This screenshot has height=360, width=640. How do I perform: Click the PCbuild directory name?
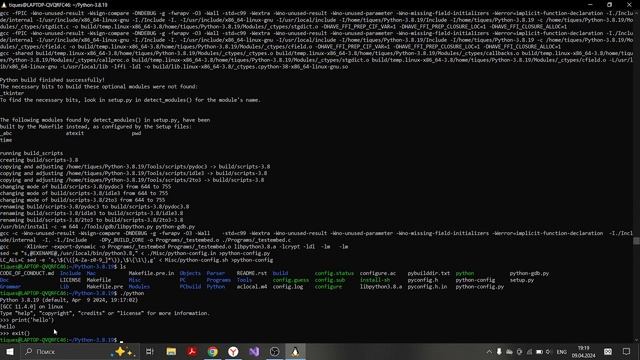click(190, 287)
